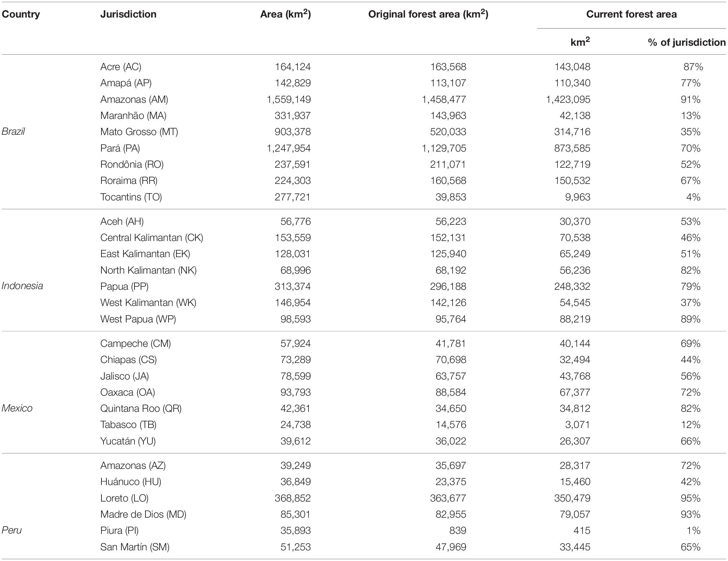Click the Aceh (AH) jurisdiction cell
The width and height of the screenshot is (728, 561).
122,221
